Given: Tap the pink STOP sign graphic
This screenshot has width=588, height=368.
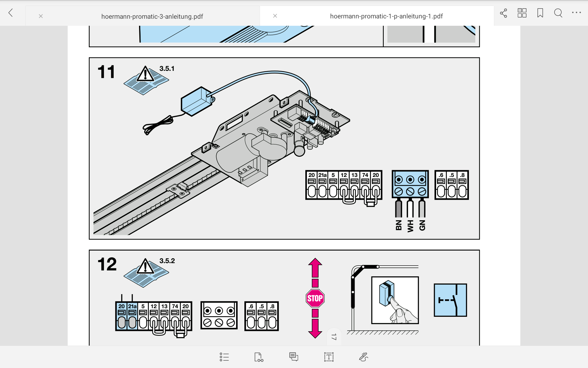Looking at the screenshot, I should click(315, 298).
